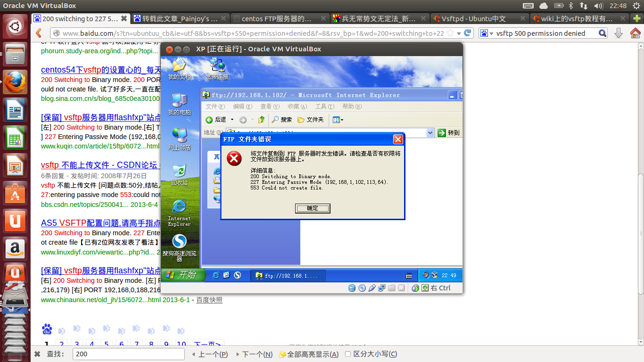This screenshot has width=644, height=362.
Task: Click VirtualBox mouse integration status icon
Action: click(x=415, y=288)
